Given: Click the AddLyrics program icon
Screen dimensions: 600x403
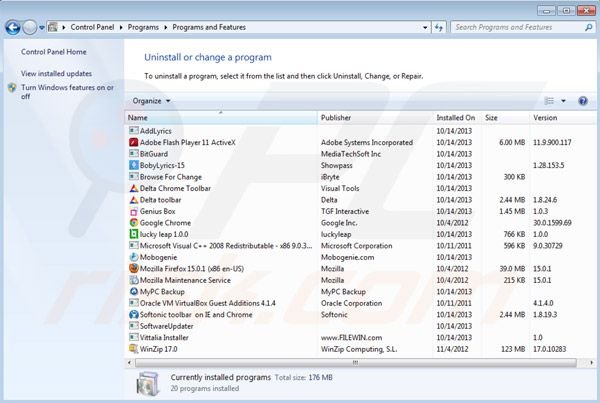Looking at the screenshot, I should (x=134, y=131).
